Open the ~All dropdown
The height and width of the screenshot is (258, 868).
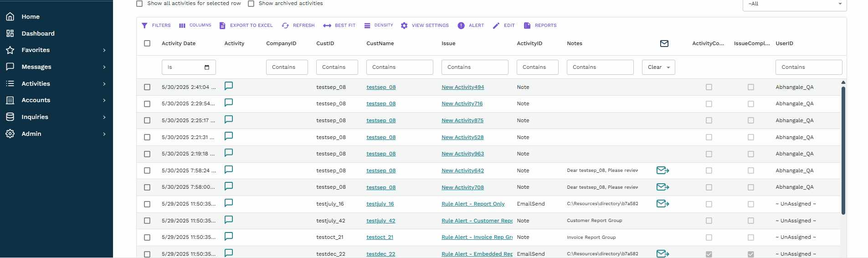pyautogui.click(x=794, y=4)
